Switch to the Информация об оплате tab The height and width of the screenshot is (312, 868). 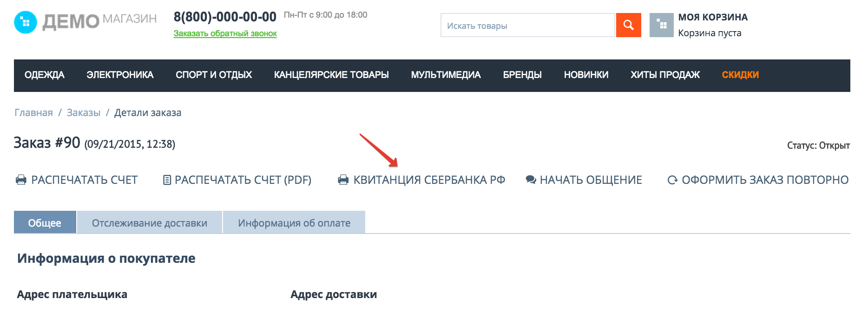[x=294, y=223]
